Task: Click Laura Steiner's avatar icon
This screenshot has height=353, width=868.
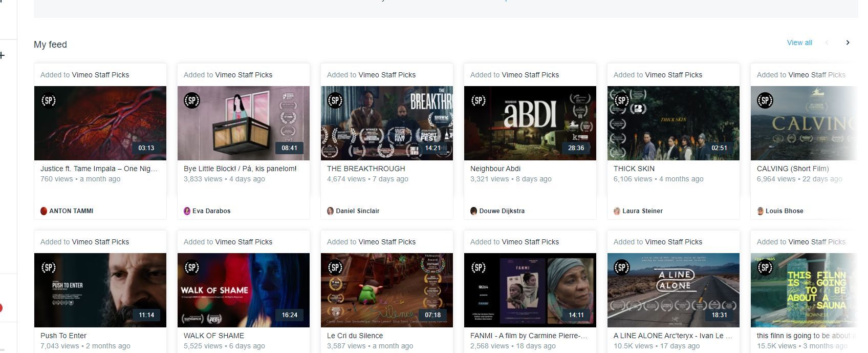Action: [617, 211]
